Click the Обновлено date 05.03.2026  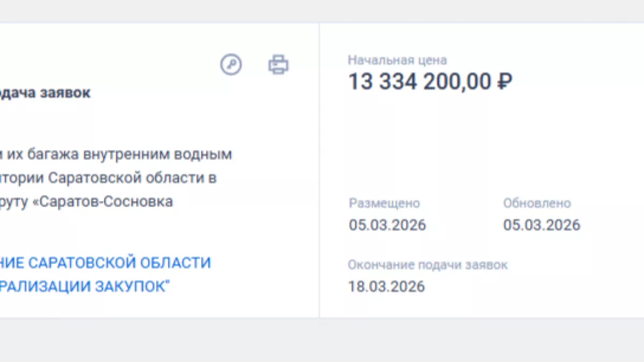coord(542,225)
